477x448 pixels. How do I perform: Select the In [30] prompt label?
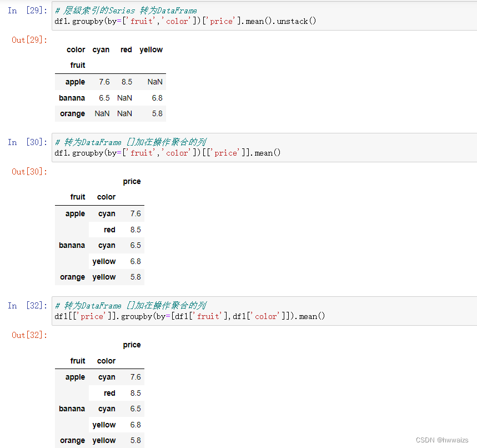click(28, 142)
